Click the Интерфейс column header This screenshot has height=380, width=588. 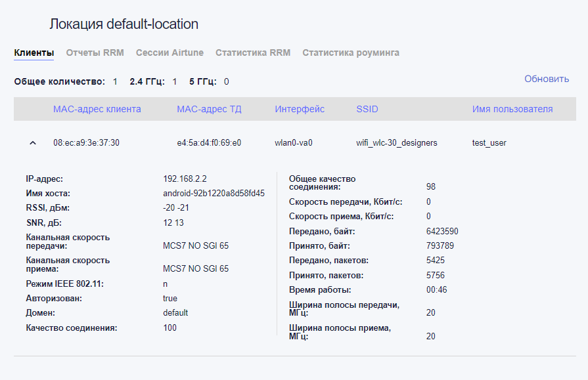coord(300,109)
